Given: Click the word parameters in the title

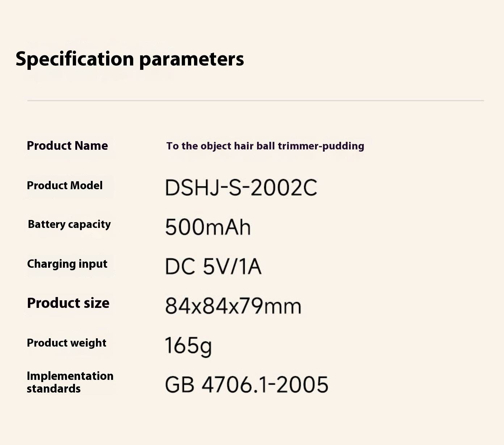Looking at the screenshot, I should click(x=192, y=60).
